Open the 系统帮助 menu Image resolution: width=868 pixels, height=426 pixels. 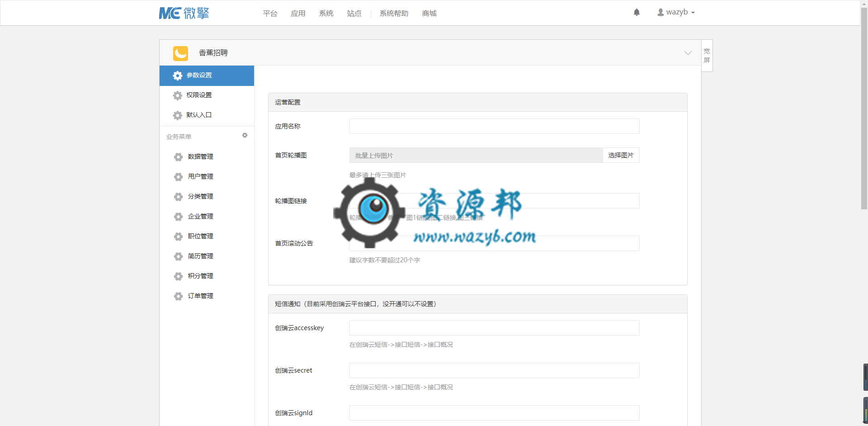tap(394, 14)
